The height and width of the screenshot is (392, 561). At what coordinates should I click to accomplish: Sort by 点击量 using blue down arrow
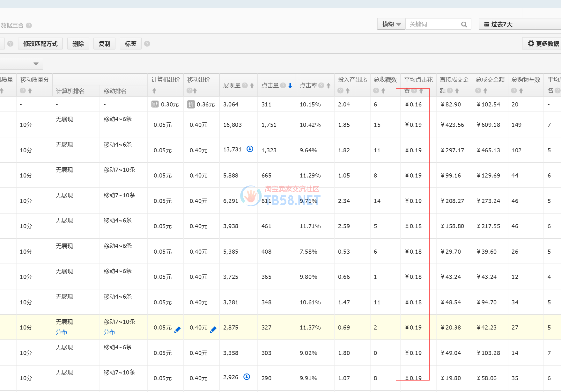click(x=290, y=85)
